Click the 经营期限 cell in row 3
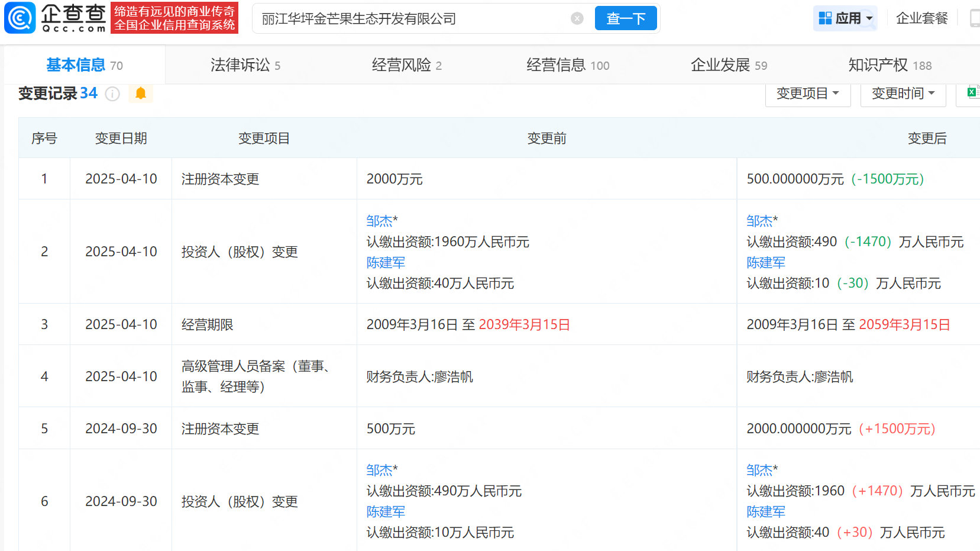 point(207,325)
